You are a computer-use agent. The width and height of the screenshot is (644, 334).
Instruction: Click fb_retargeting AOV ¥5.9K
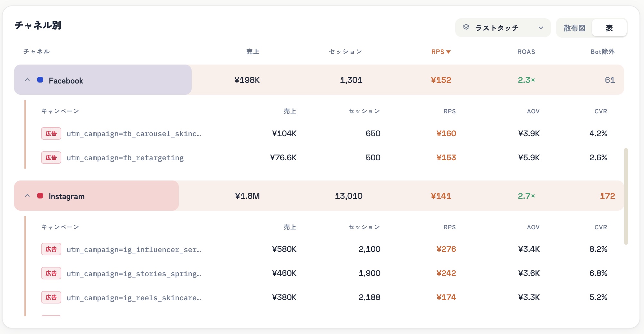coord(529,157)
